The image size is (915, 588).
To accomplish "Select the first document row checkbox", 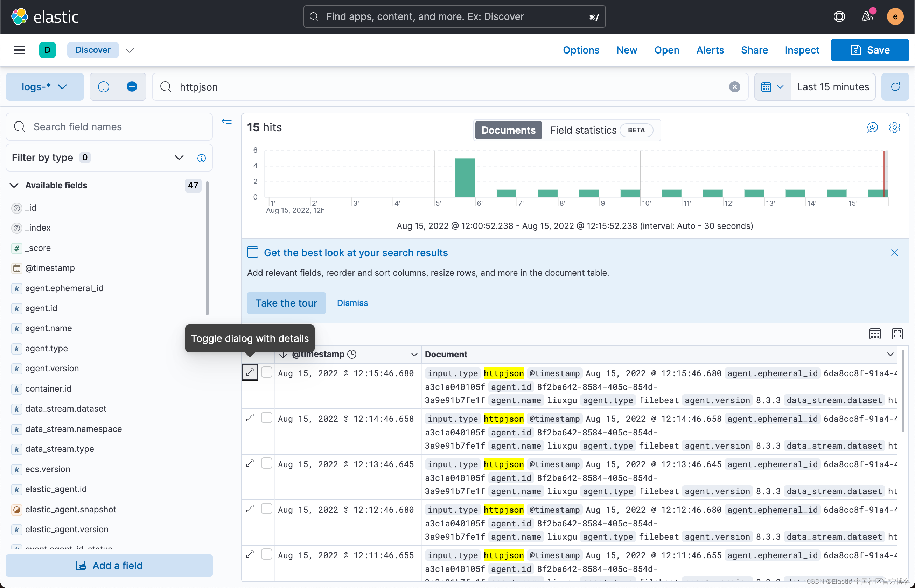I will (x=267, y=372).
